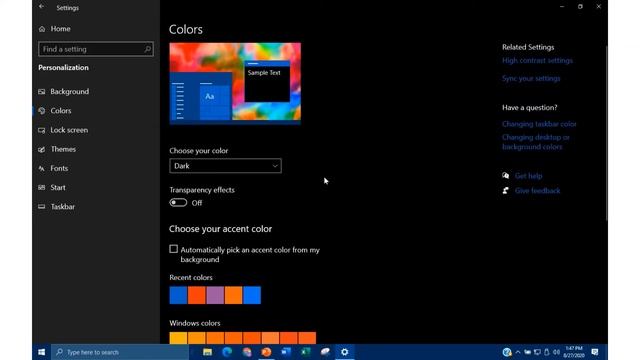Click the Get help link
Screen dimensions: 640x360
(528, 176)
